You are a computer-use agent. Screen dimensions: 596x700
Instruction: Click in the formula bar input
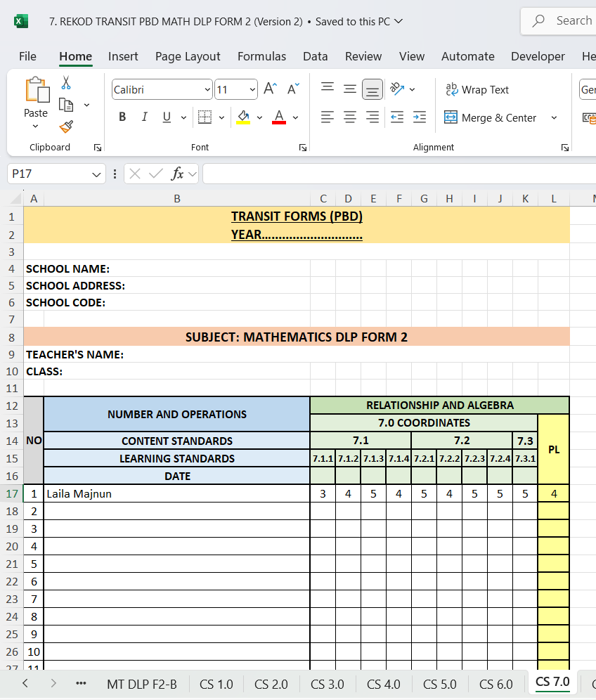(399, 174)
